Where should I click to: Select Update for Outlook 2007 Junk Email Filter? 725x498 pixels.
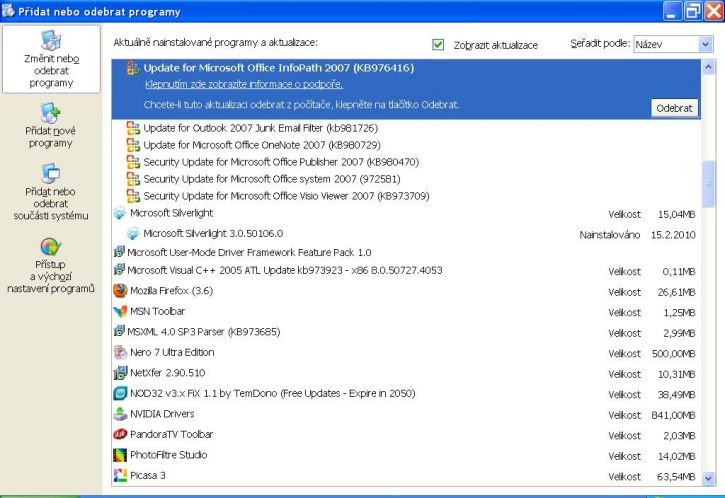point(260,128)
